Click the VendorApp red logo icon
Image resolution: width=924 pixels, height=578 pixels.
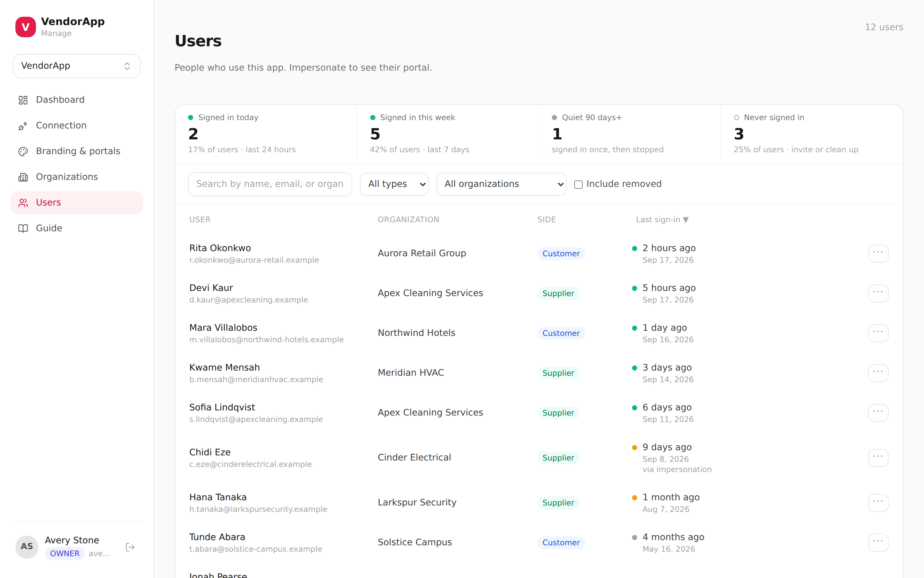pyautogui.click(x=26, y=27)
